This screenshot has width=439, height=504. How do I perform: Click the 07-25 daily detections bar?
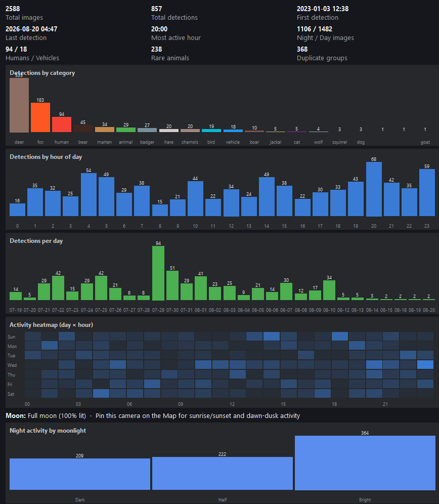pos(101,288)
